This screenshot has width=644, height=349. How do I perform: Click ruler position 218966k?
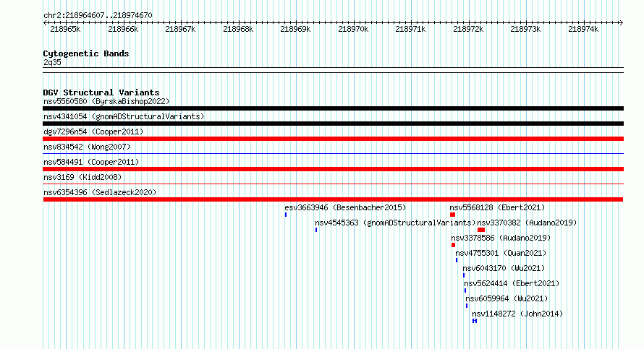coord(123,30)
